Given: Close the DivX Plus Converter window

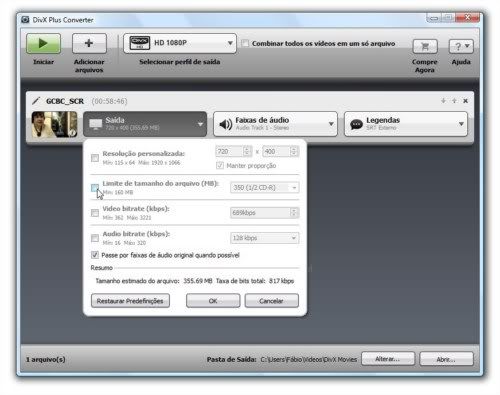Looking at the screenshot, I should tap(467, 17).
